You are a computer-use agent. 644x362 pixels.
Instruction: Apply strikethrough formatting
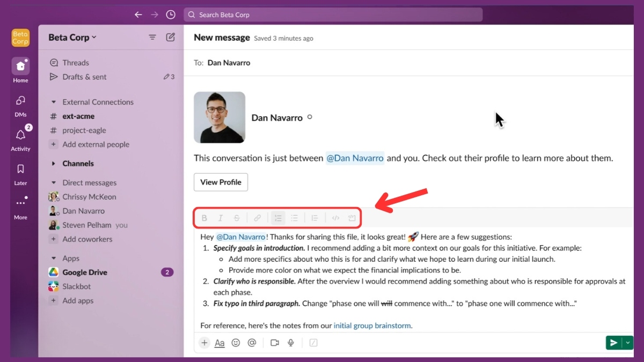coord(237,218)
